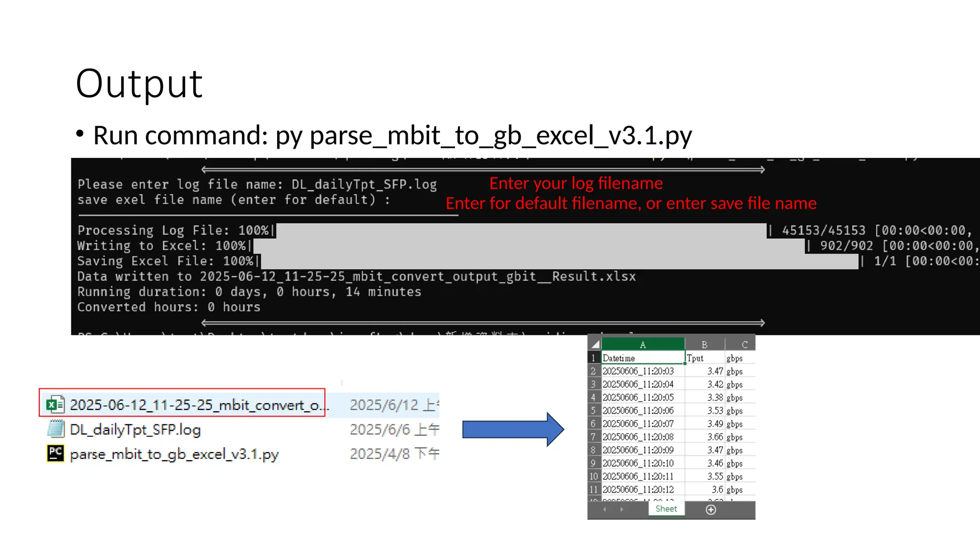Click the 'Processing Log File: 100%' progress bar
Image resolution: width=980 pixels, height=551 pixels.
click(522, 231)
